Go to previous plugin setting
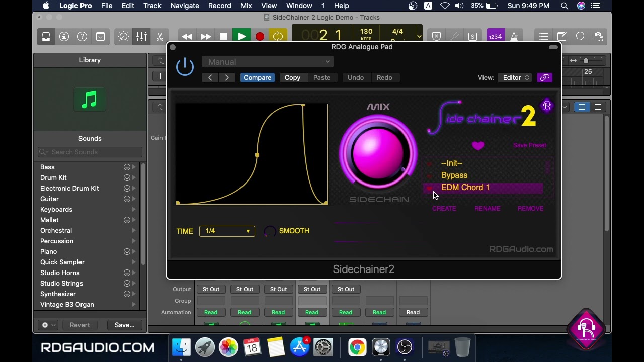The height and width of the screenshot is (362, 644). tap(210, 77)
